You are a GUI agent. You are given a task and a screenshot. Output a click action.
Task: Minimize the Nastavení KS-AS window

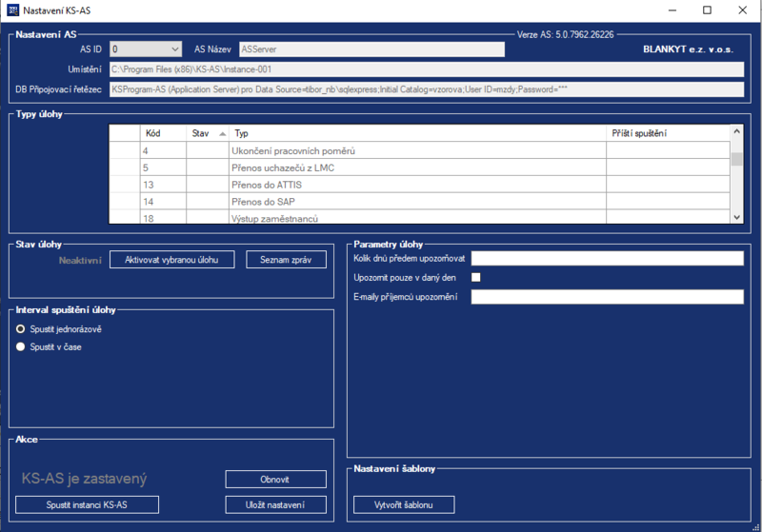[672, 10]
